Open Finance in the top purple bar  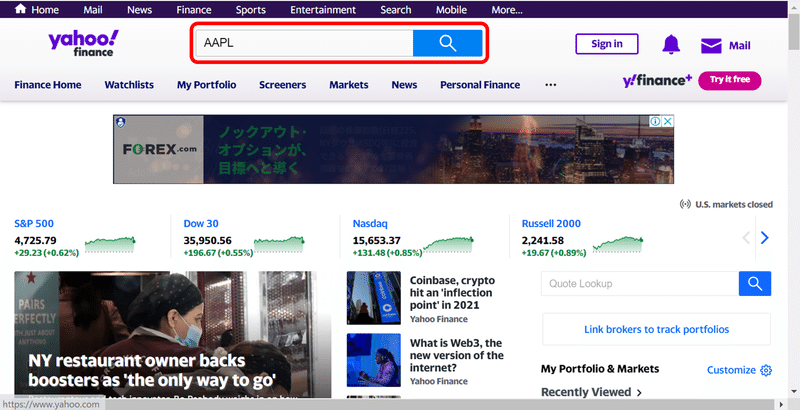point(194,10)
